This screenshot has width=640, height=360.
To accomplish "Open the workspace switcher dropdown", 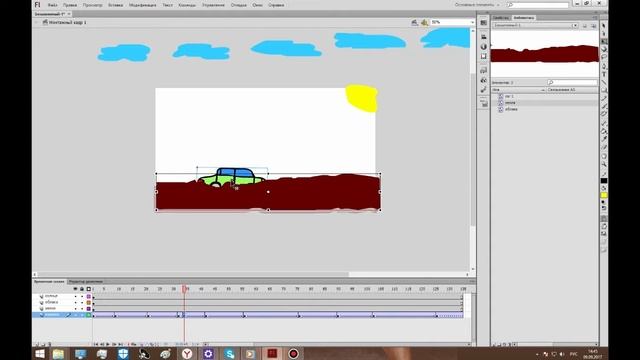I will (477, 5).
